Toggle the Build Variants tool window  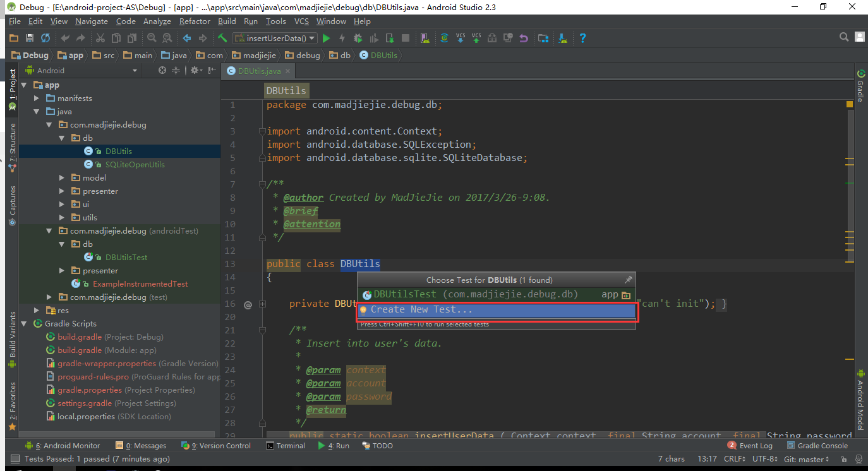coord(12,341)
